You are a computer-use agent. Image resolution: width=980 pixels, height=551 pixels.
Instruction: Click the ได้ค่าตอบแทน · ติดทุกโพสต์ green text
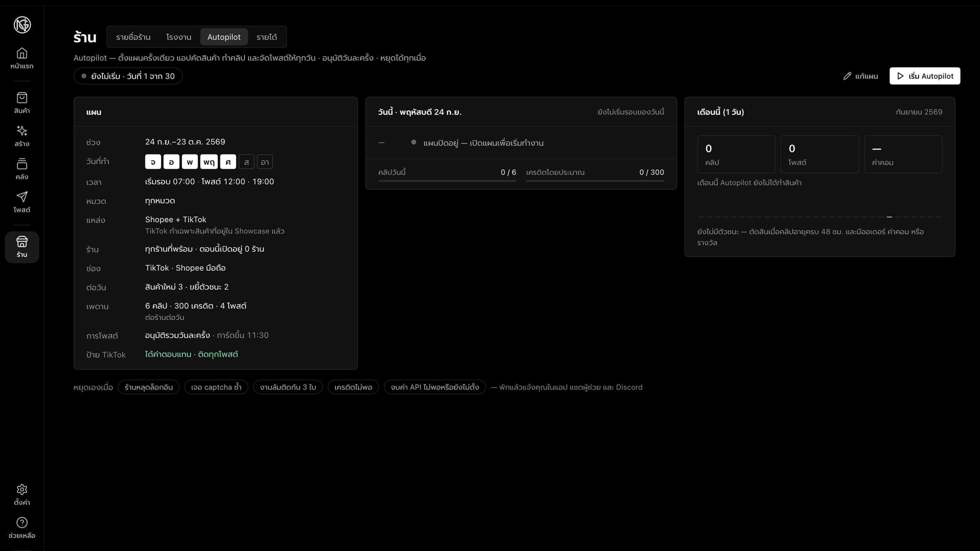coord(191,354)
